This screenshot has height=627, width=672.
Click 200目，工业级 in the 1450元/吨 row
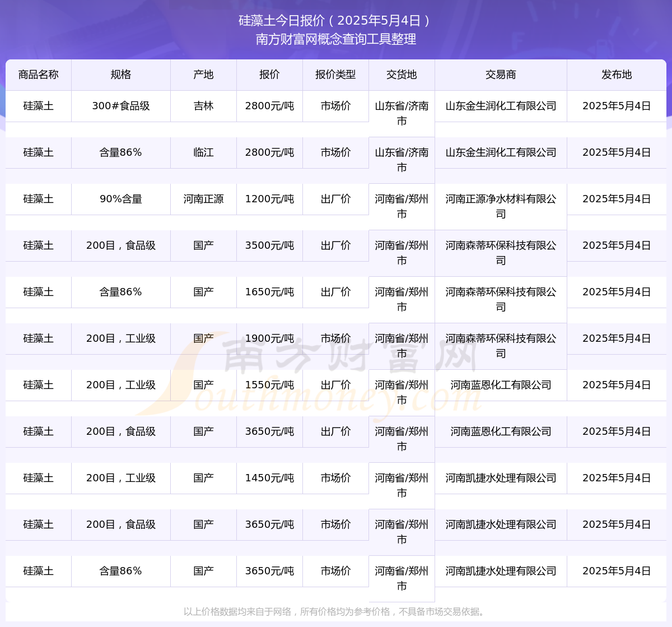(121, 478)
